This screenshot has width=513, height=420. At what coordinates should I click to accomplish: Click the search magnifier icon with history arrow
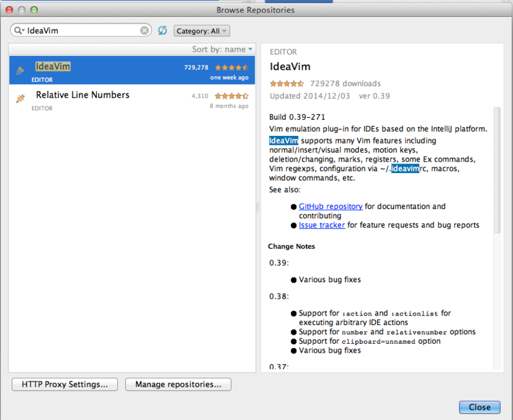pos(19,30)
